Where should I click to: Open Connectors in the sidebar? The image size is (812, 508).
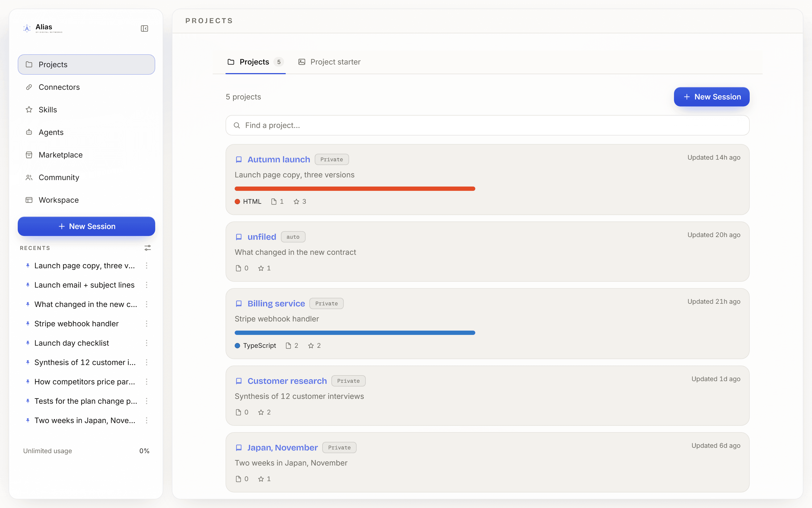click(x=86, y=87)
